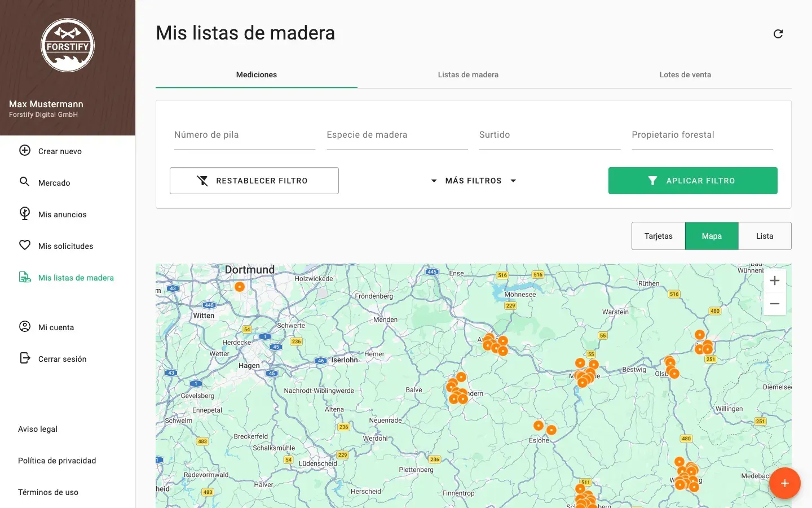Expand MÁS FILTROS using the left arrow
Image resolution: width=812 pixels, height=508 pixels.
point(434,181)
